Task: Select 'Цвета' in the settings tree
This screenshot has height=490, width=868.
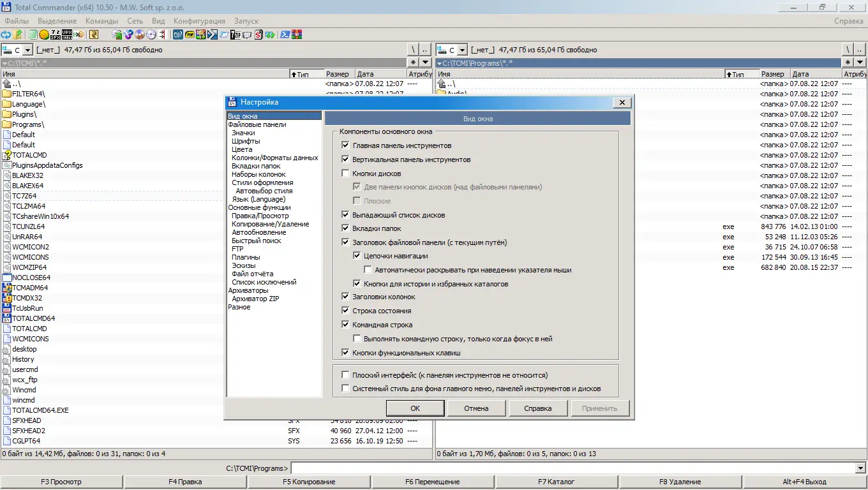Action: (x=242, y=149)
